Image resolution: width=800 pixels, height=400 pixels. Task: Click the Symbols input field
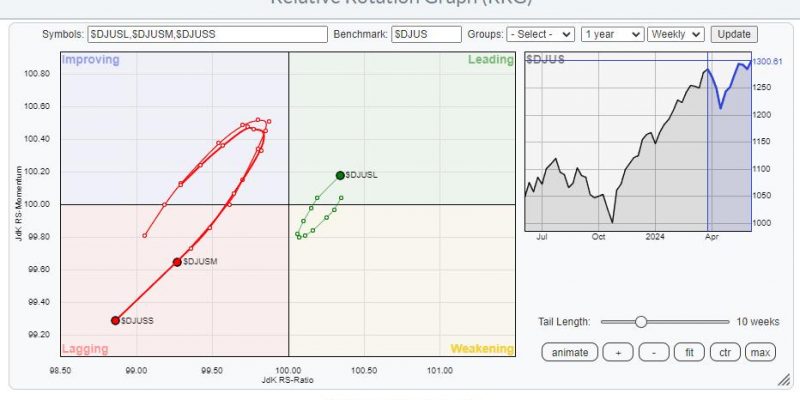pyautogui.click(x=207, y=35)
